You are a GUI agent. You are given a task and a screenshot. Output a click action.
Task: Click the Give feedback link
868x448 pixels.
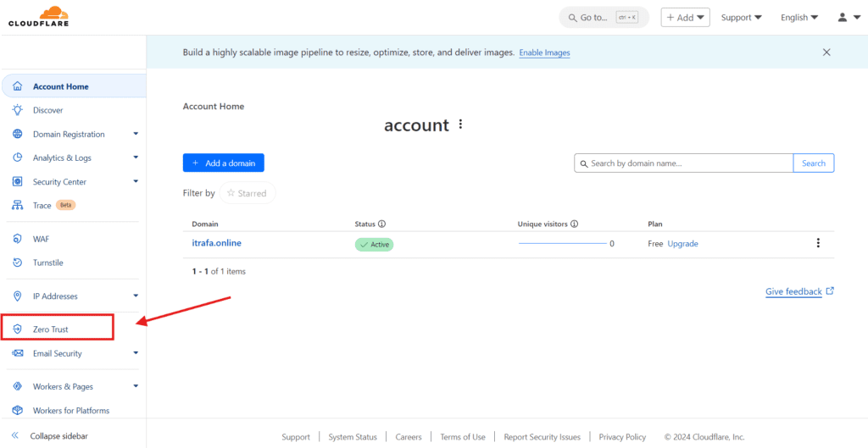point(799,291)
